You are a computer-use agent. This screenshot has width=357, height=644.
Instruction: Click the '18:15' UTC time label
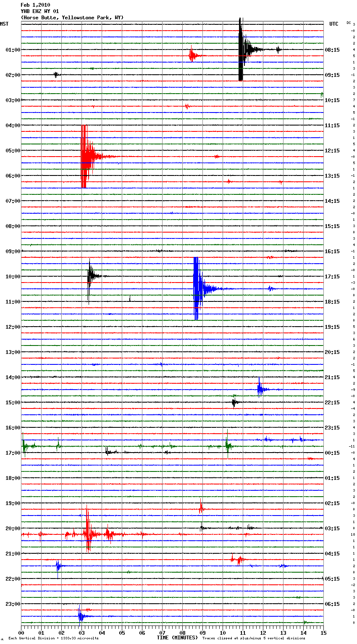[x=332, y=302]
